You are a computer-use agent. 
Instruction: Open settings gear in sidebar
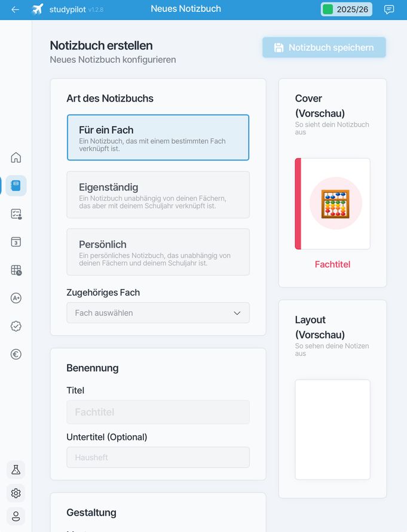pyautogui.click(x=16, y=493)
